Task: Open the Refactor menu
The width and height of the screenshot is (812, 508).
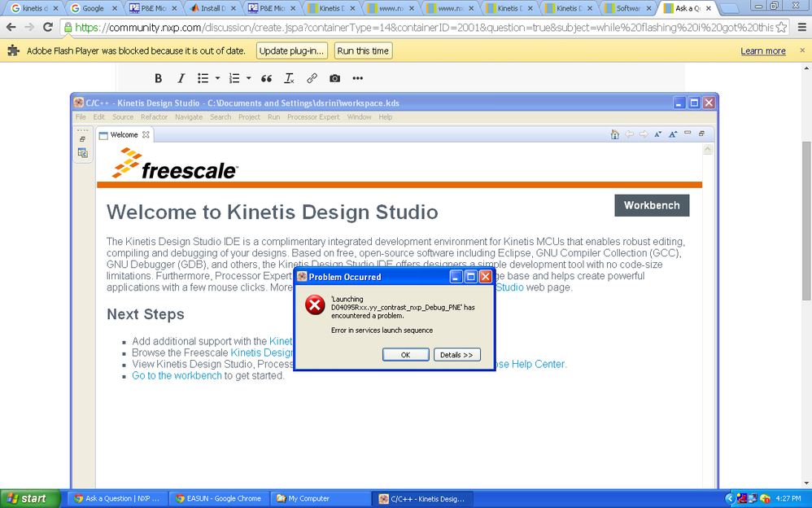Action: click(x=154, y=117)
